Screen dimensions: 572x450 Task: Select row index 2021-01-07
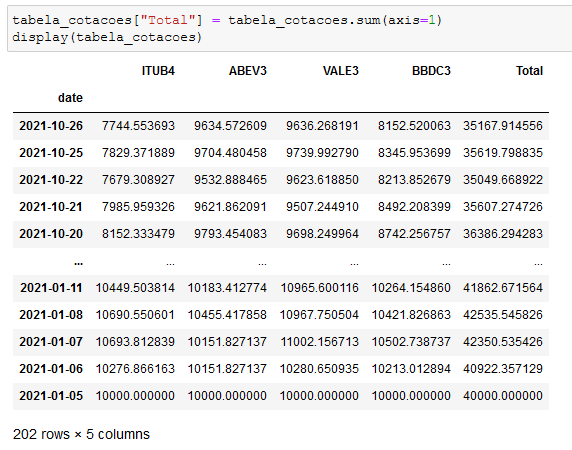coord(51,342)
